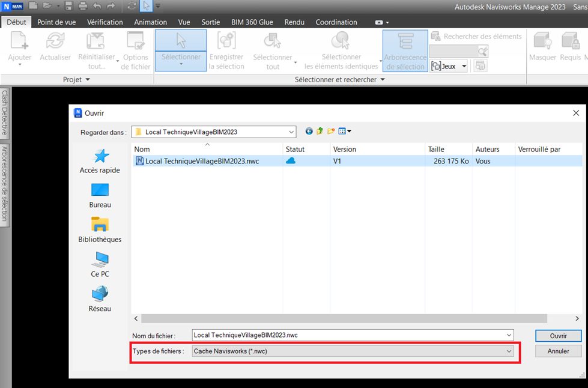Click the Refresh icon in quick access toolbar

[x=132, y=5]
